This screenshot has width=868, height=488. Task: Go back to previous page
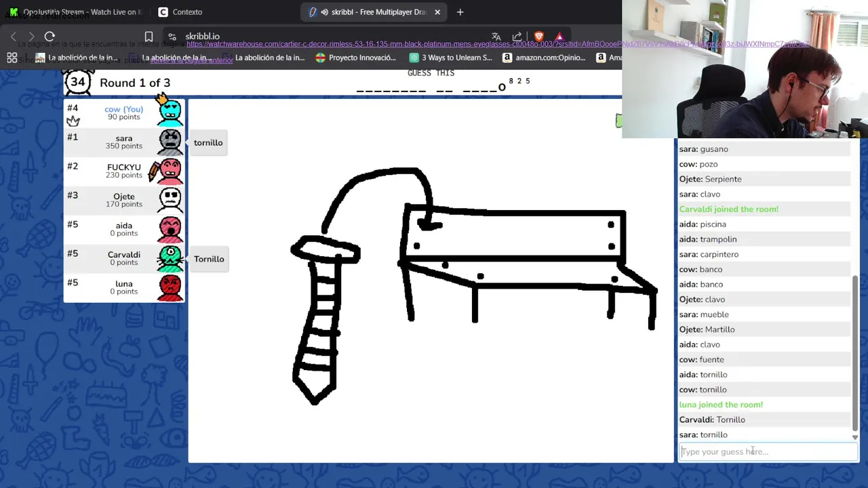point(13,36)
